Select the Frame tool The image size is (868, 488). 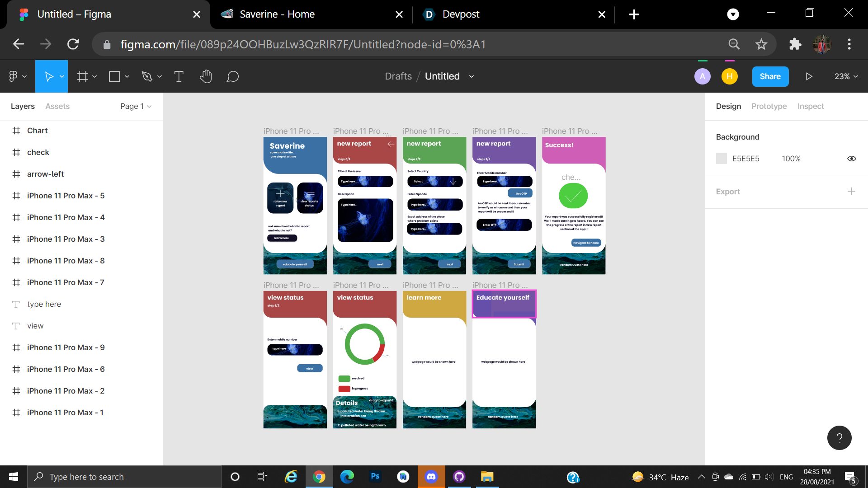tap(82, 76)
